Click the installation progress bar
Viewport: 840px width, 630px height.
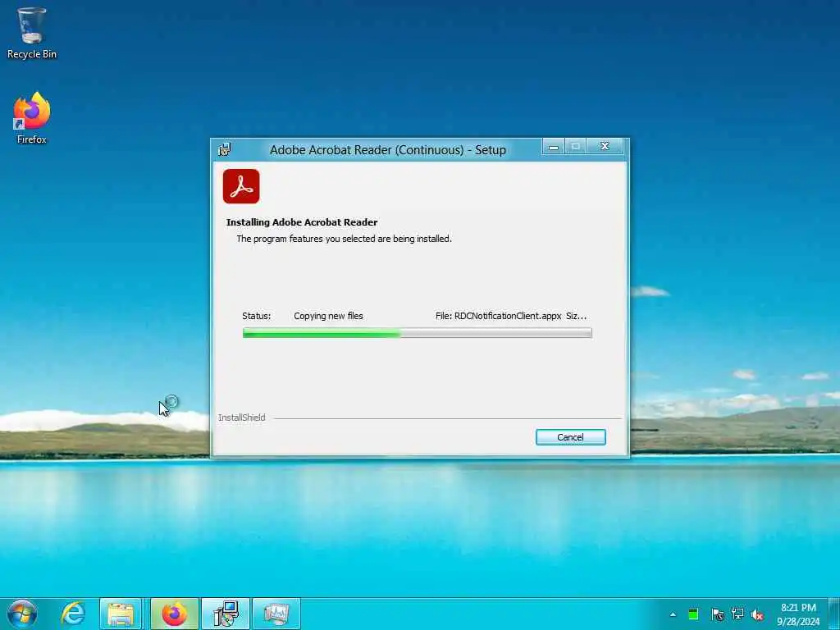point(418,333)
